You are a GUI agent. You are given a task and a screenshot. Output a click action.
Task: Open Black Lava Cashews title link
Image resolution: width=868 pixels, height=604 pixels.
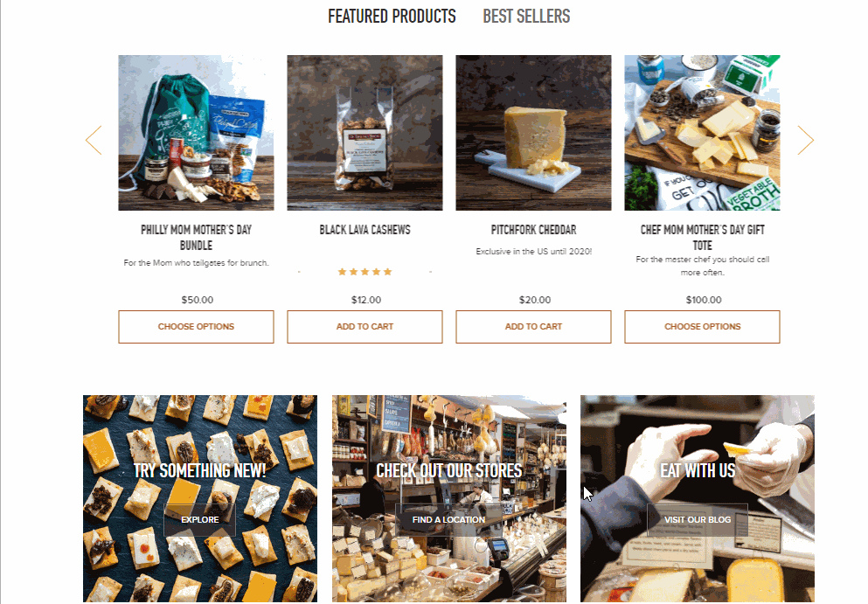(x=365, y=230)
